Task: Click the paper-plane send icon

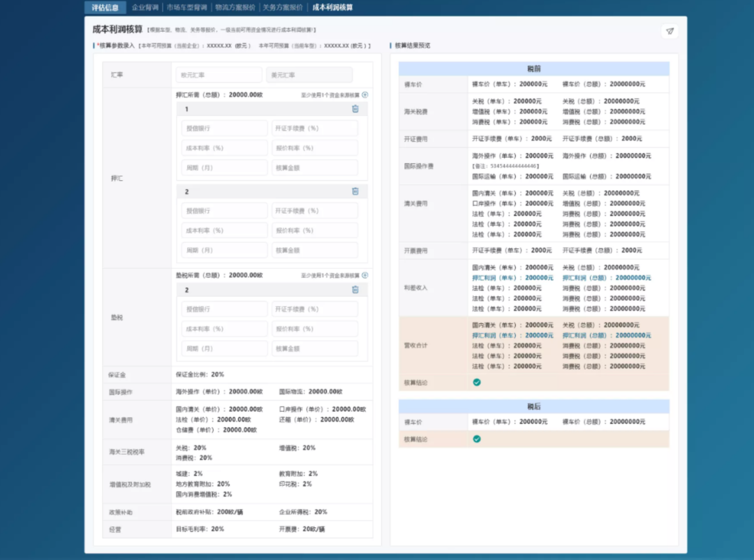Action: 670,31
